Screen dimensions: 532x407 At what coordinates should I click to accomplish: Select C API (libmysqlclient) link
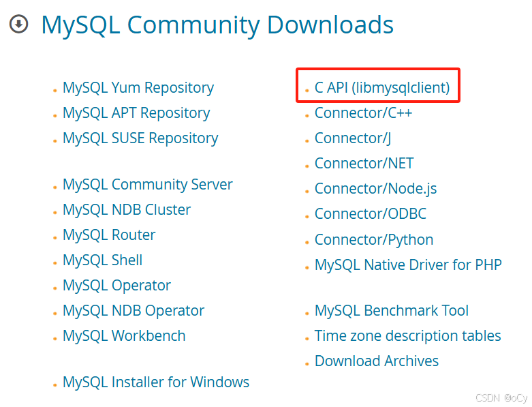click(382, 87)
